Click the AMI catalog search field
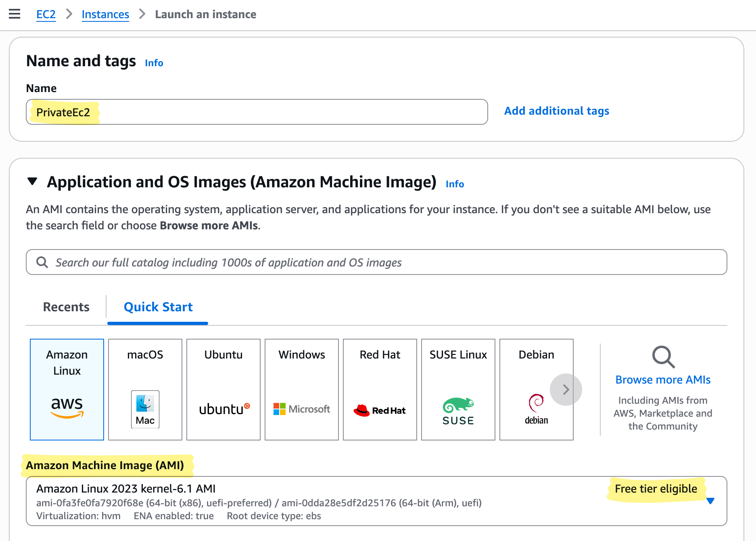The height and width of the screenshot is (541, 756). point(376,262)
